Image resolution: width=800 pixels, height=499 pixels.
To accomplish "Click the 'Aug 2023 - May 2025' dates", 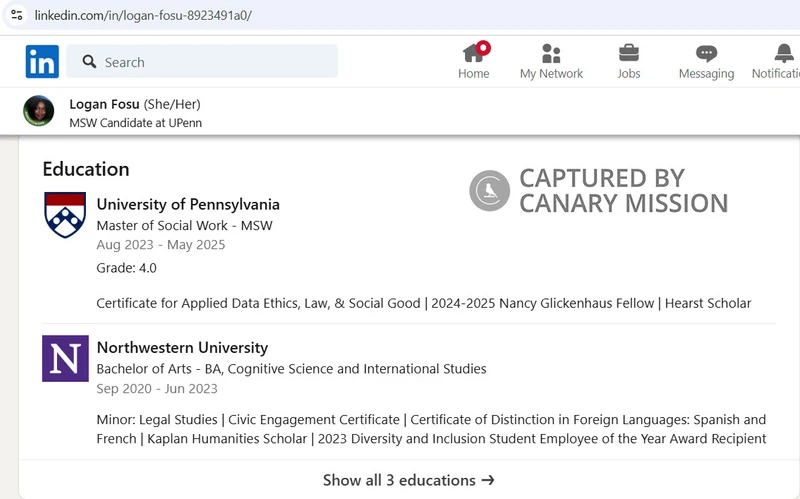I will (x=160, y=245).
